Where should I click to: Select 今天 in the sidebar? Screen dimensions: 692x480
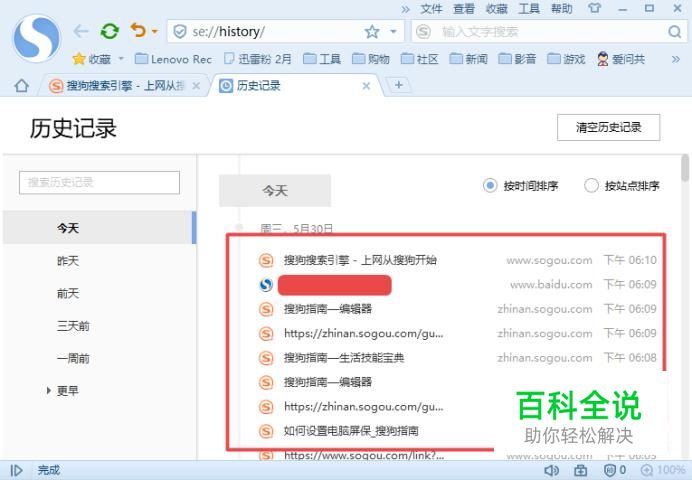click(x=99, y=228)
